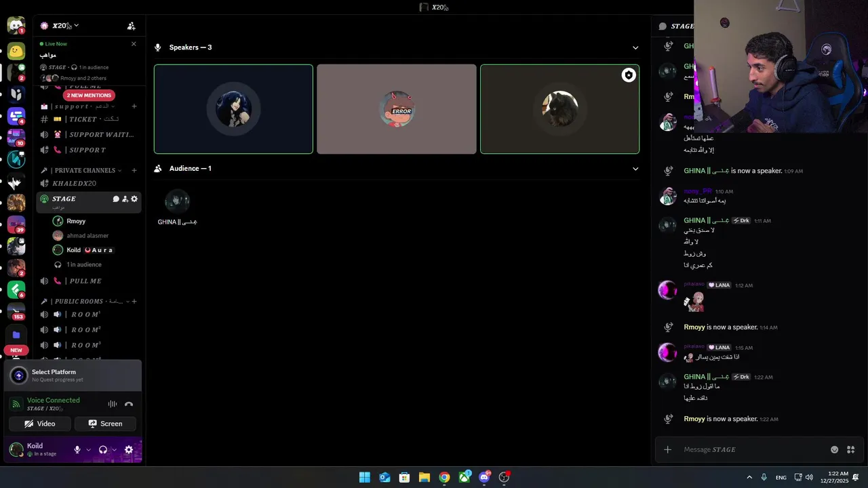This screenshot has height=488, width=868.
Task: Open STAGE channel chat icon
Action: (x=116, y=199)
